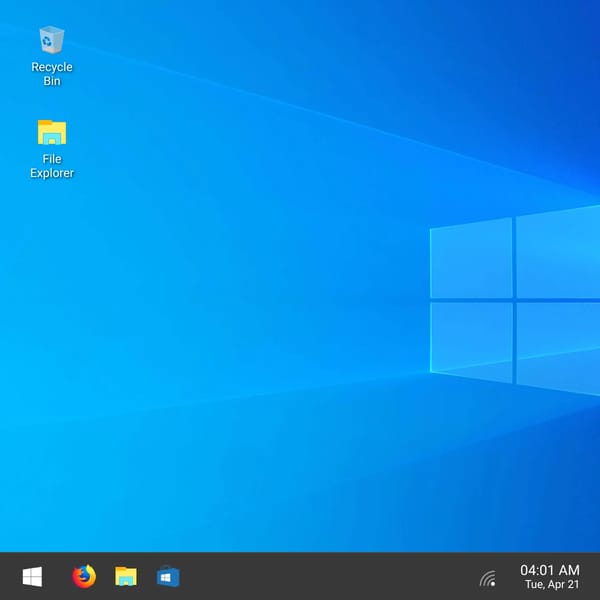The height and width of the screenshot is (600, 600).
Task: Click the Windows Start button
Action: pos(32,577)
